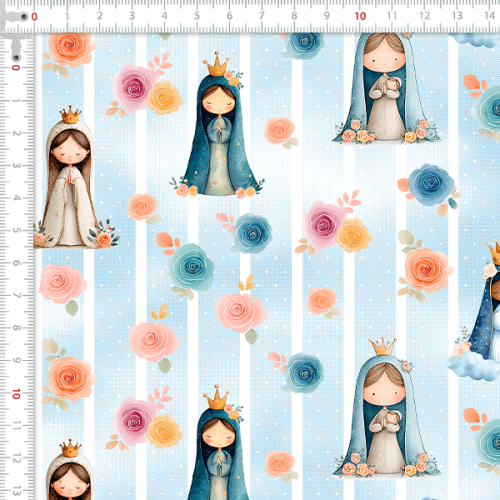Click the uncrowned figure holding a baby
Image resolution: width=500 pixels, height=500 pixels.
(x=386, y=88)
